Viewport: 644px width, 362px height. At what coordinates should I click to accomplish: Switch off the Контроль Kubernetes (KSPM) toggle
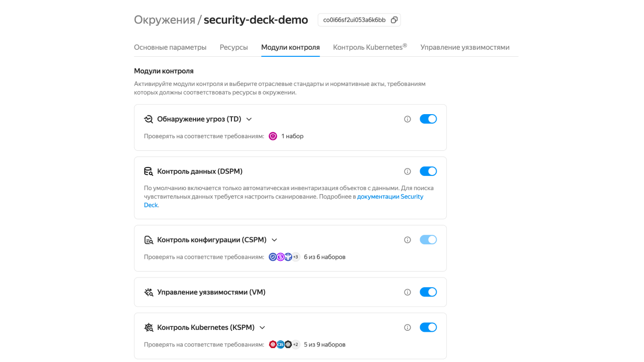[428, 327]
